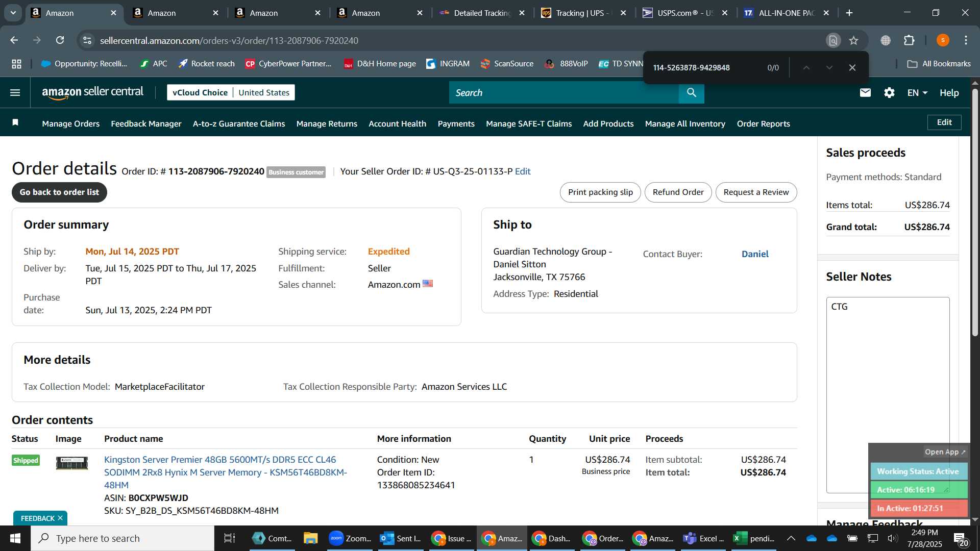This screenshot has width=980, height=551.
Task: Click the Refund Order button
Action: click(x=678, y=192)
